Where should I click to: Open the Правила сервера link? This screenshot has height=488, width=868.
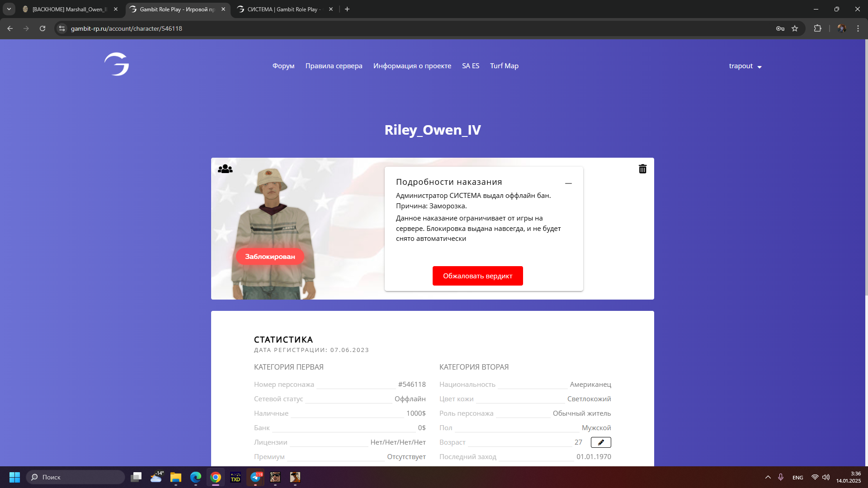pos(334,66)
